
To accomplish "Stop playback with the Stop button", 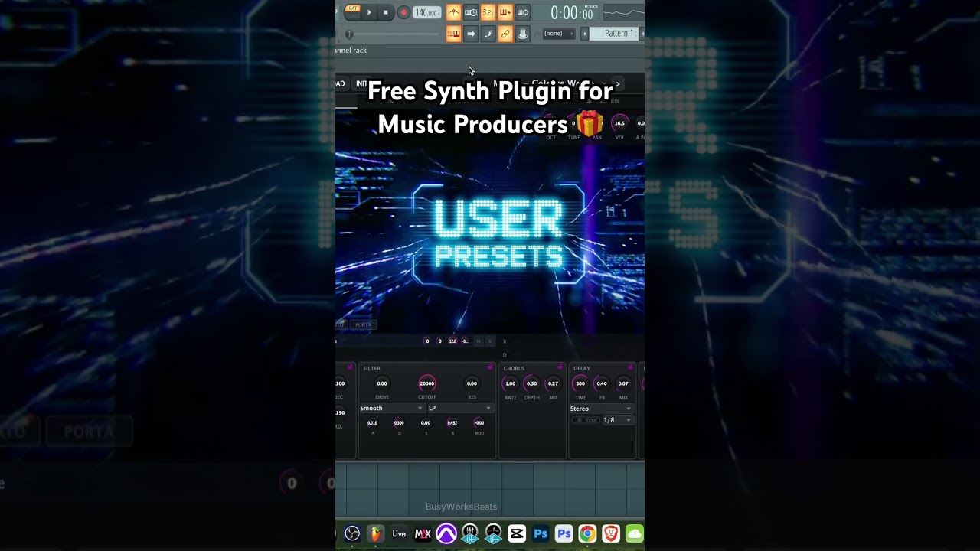I will coord(386,12).
